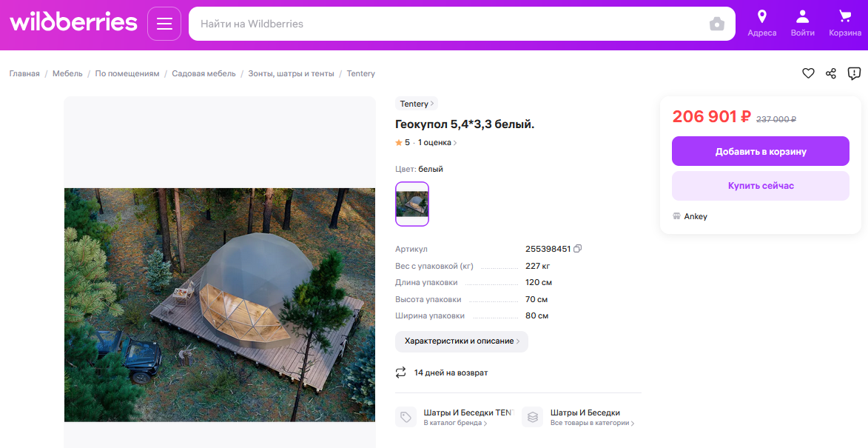Click the Войти profile icon

[x=802, y=23]
